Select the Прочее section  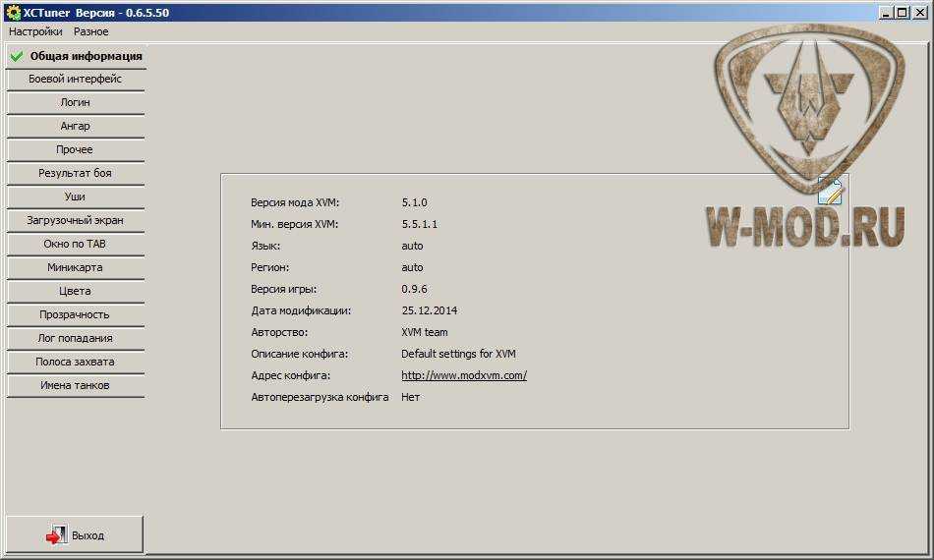click(x=76, y=149)
